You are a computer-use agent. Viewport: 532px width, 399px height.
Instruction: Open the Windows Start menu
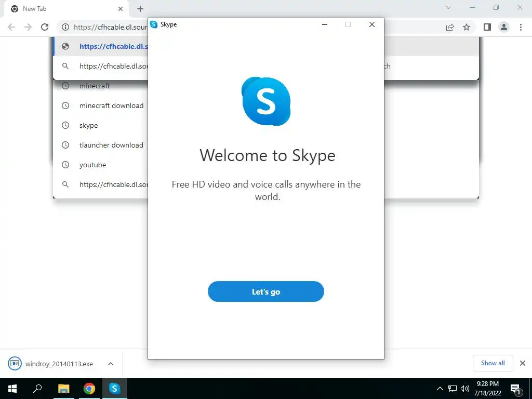tap(12, 389)
